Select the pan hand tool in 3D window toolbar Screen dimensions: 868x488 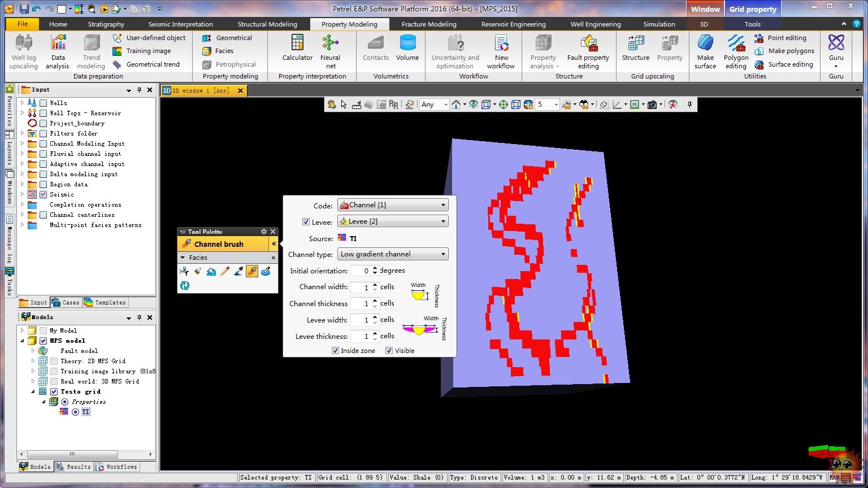(332, 104)
